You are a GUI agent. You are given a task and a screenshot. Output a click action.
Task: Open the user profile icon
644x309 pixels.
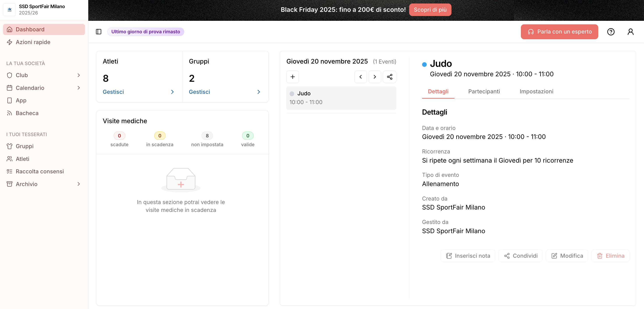pos(630,32)
